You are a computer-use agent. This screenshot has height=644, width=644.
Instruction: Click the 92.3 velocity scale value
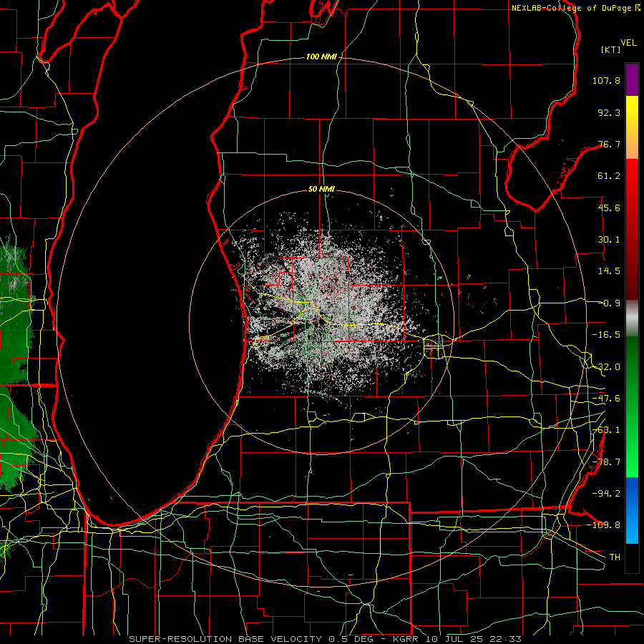(x=609, y=112)
